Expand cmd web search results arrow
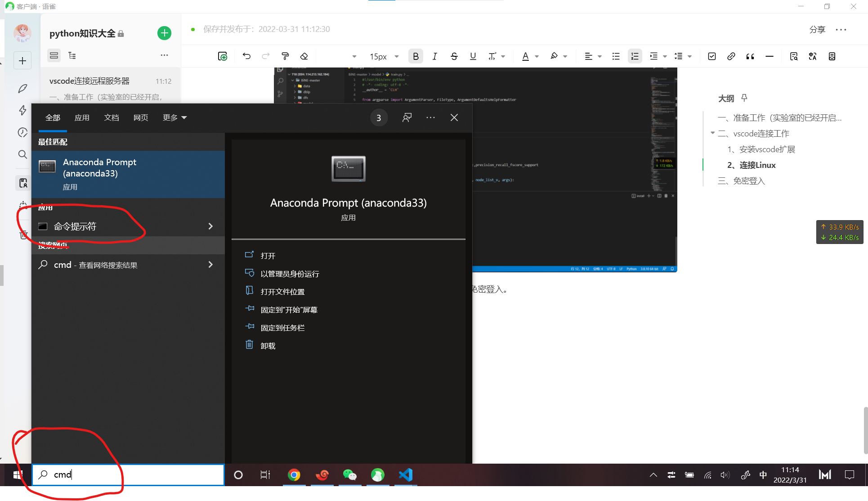868x501 pixels. tap(210, 265)
